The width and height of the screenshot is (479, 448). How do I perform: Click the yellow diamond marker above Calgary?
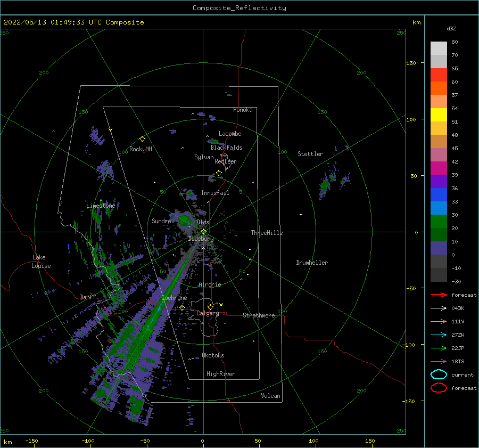click(210, 307)
